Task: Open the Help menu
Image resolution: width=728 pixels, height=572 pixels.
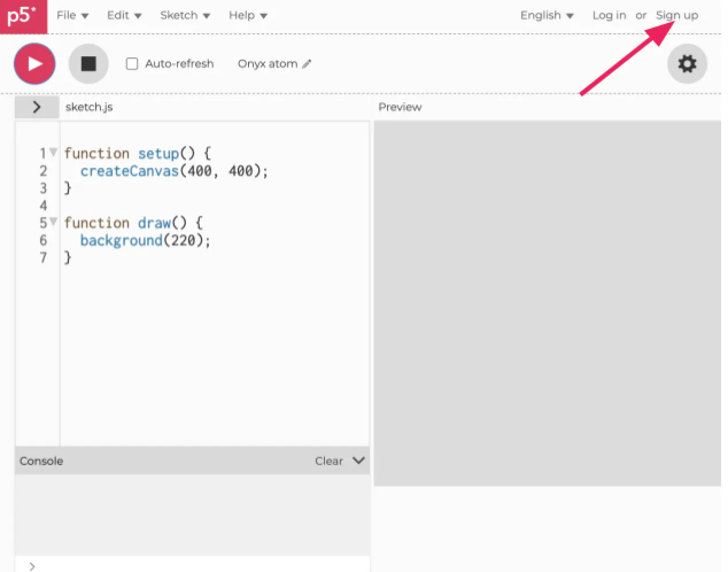Action: click(247, 16)
